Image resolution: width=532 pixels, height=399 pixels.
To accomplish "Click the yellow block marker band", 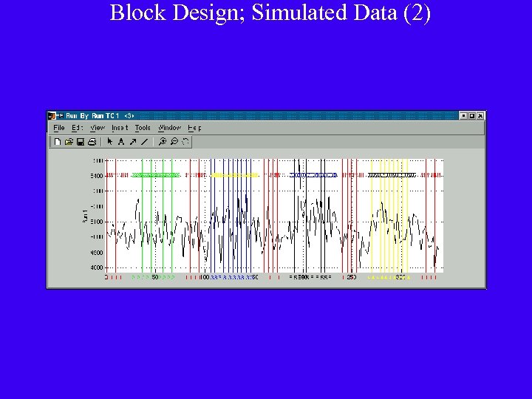I will coord(234,175).
